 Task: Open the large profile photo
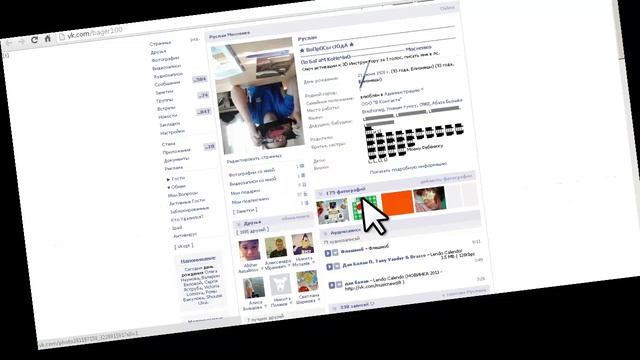tap(258, 97)
